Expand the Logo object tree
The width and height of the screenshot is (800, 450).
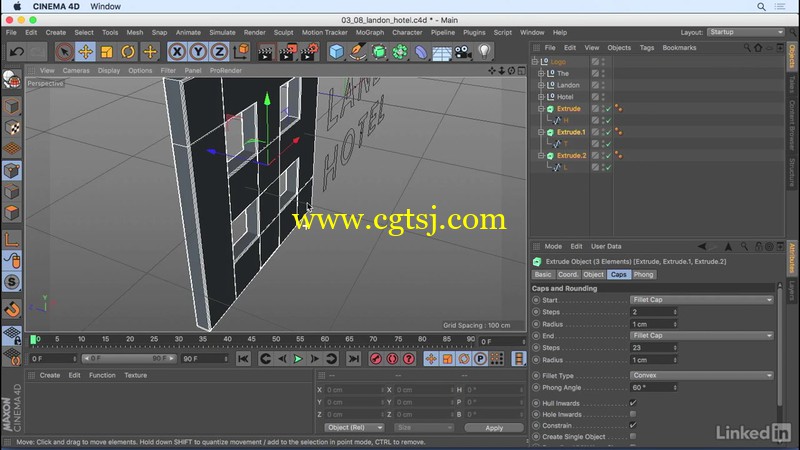(535, 62)
